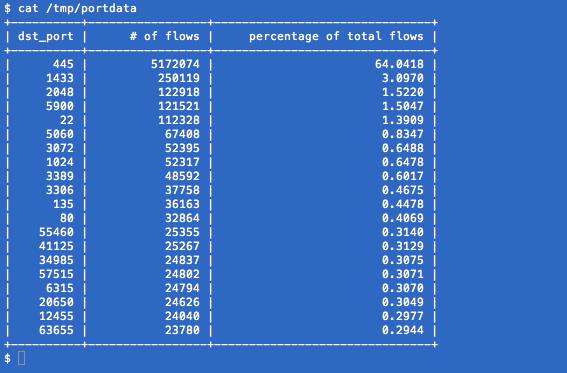Click the 'cat /tmp/portdata' command text
This screenshot has width=567, height=373.
(x=77, y=8)
